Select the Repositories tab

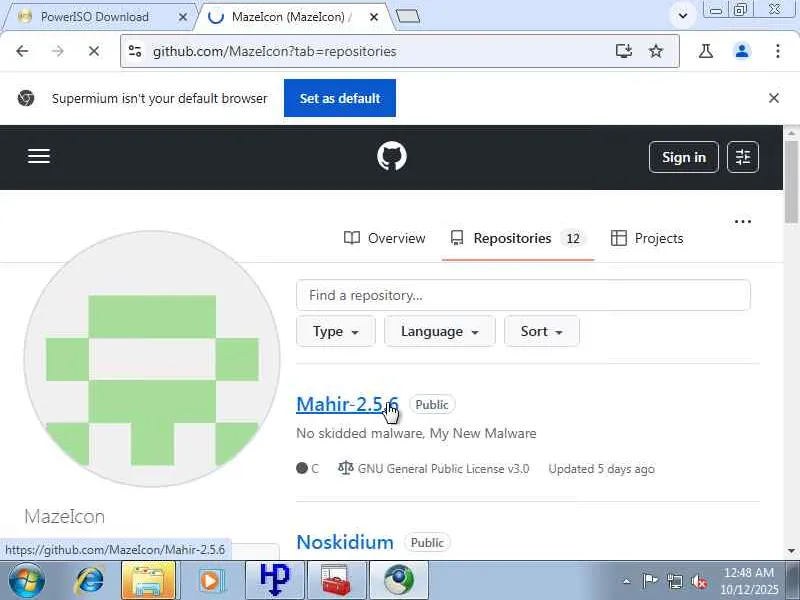(517, 238)
